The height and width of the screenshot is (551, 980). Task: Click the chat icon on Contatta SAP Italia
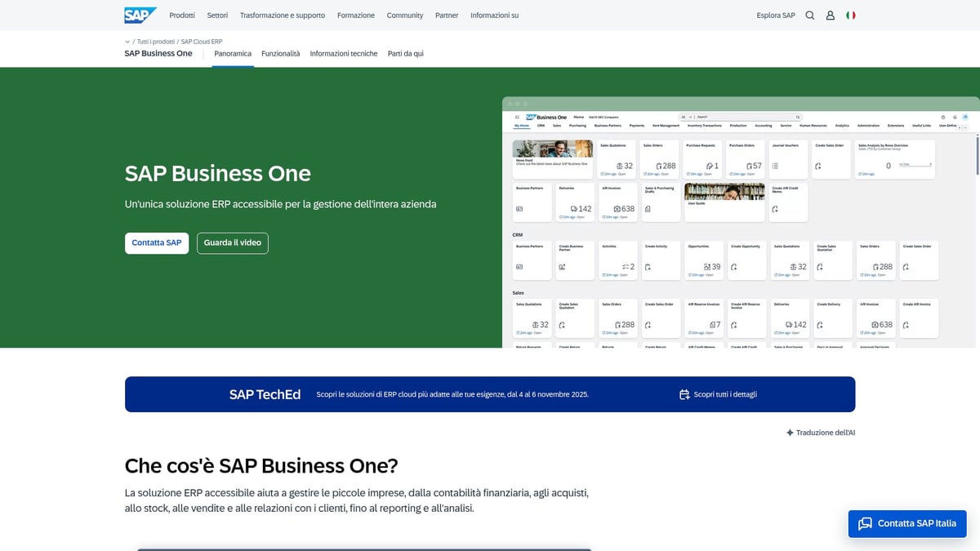point(865,523)
